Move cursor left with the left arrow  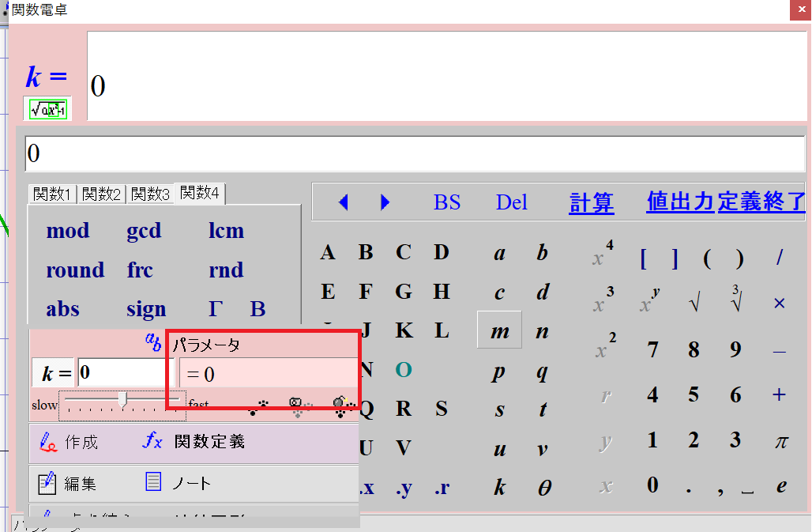(x=343, y=202)
